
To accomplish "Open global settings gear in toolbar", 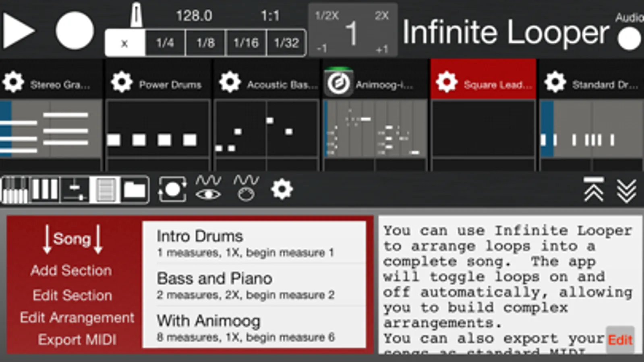I will pyautogui.click(x=282, y=189).
